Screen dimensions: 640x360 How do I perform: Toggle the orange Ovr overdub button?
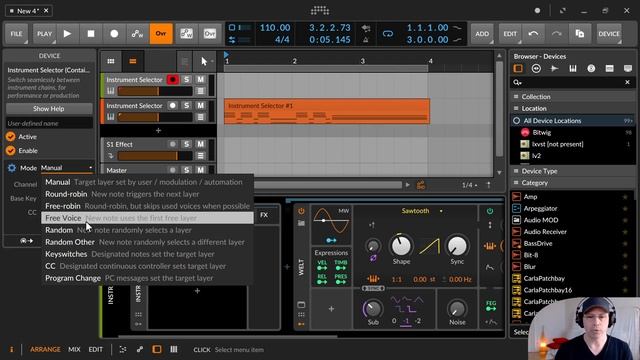161,33
